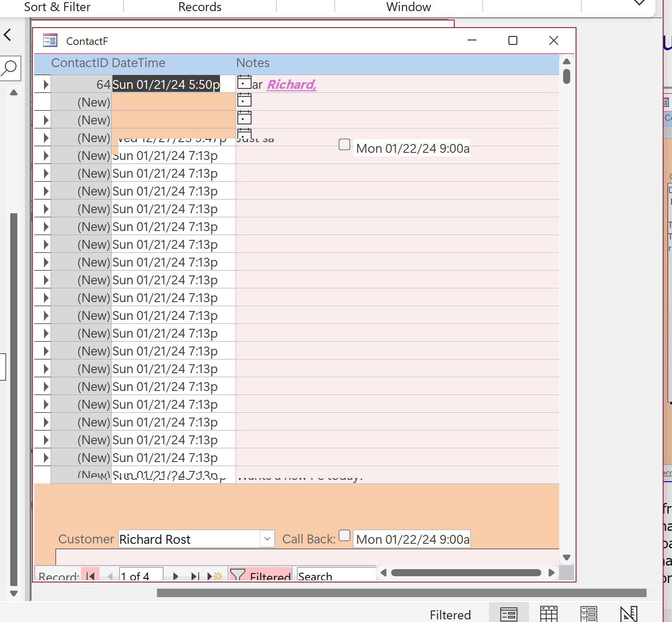The image size is (672, 622).
Task: Switch to Datasheet View in status bar
Action: pyautogui.click(x=548, y=614)
